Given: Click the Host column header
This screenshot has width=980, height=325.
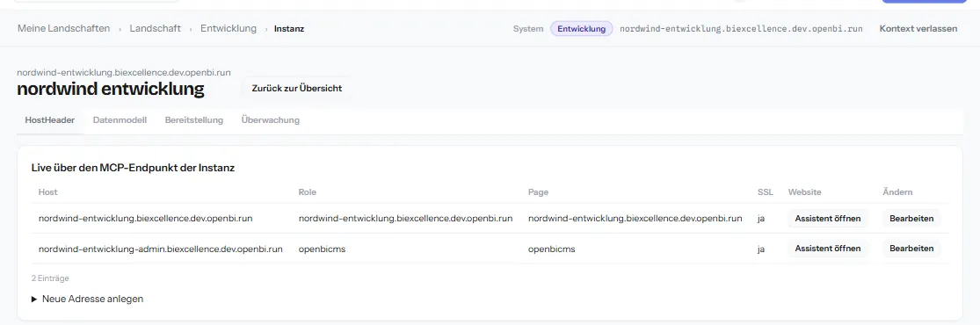Looking at the screenshot, I should click(48, 191).
